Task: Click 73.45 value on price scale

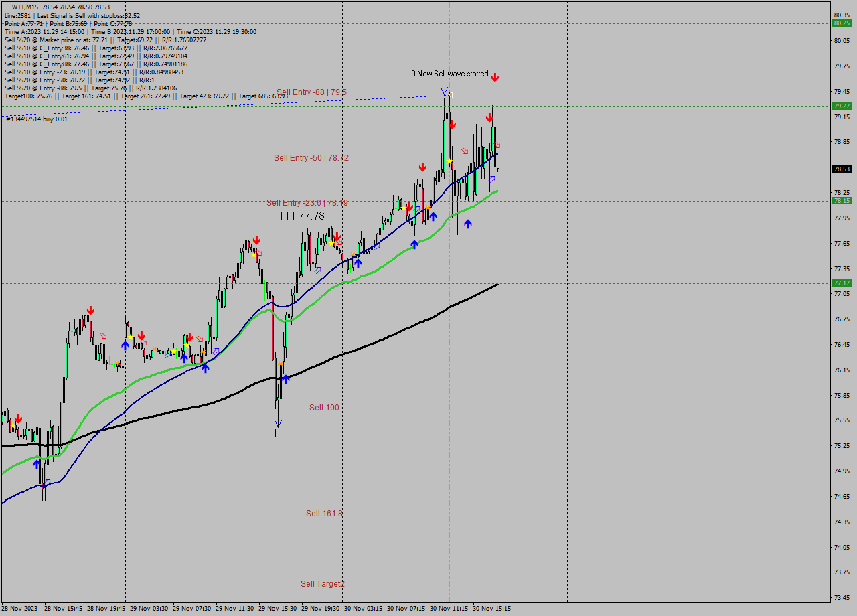Action: click(x=842, y=597)
